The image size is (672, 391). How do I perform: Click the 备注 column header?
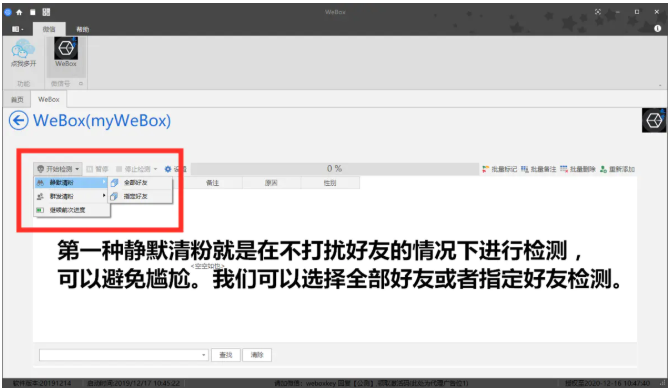click(213, 183)
